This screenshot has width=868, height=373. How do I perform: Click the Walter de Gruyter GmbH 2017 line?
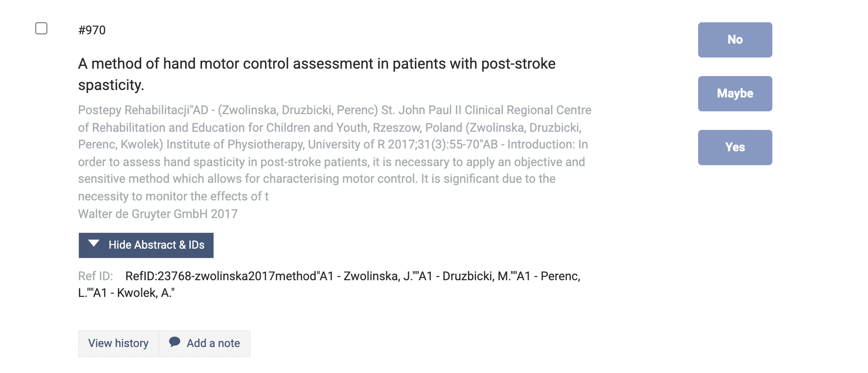pyautogui.click(x=158, y=214)
